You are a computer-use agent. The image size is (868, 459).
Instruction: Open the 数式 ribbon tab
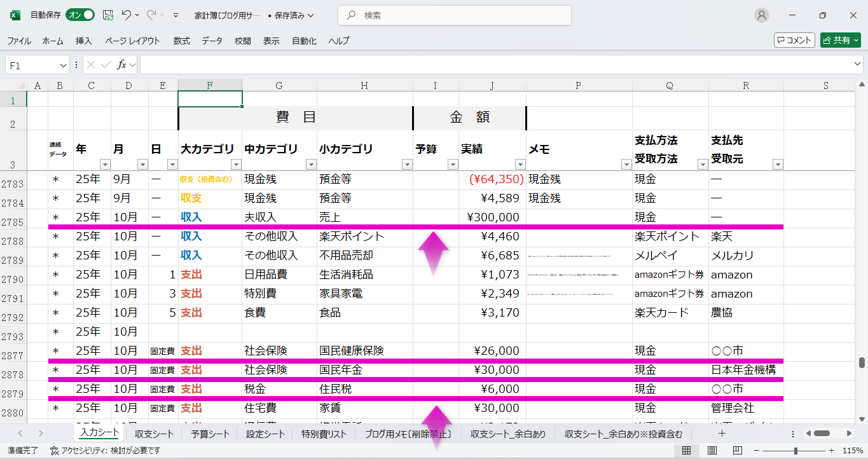[181, 41]
